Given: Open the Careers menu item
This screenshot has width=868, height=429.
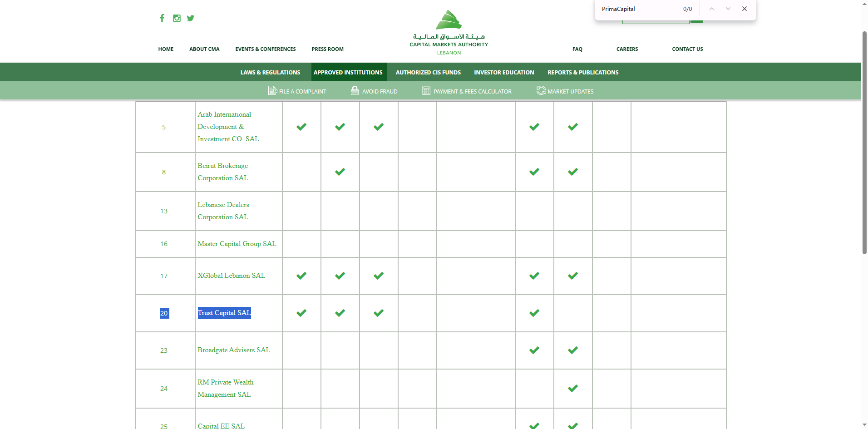Looking at the screenshot, I should (627, 49).
